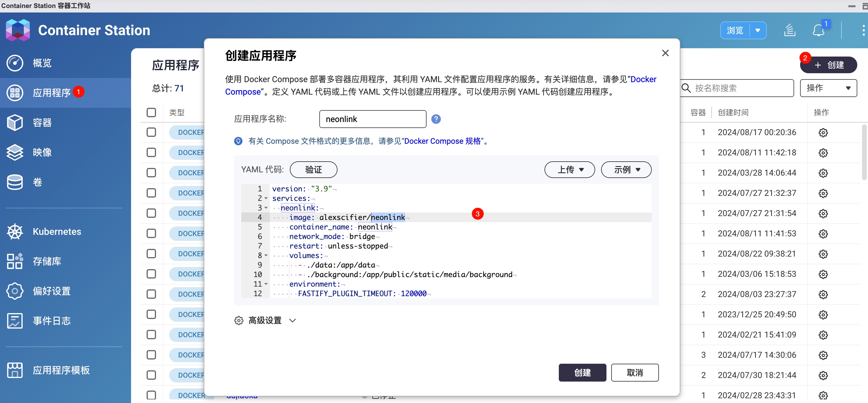Open gear actions for 2024/07/27 21:31:54 row
The image size is (868, 403).
click(x=823, y=213)
